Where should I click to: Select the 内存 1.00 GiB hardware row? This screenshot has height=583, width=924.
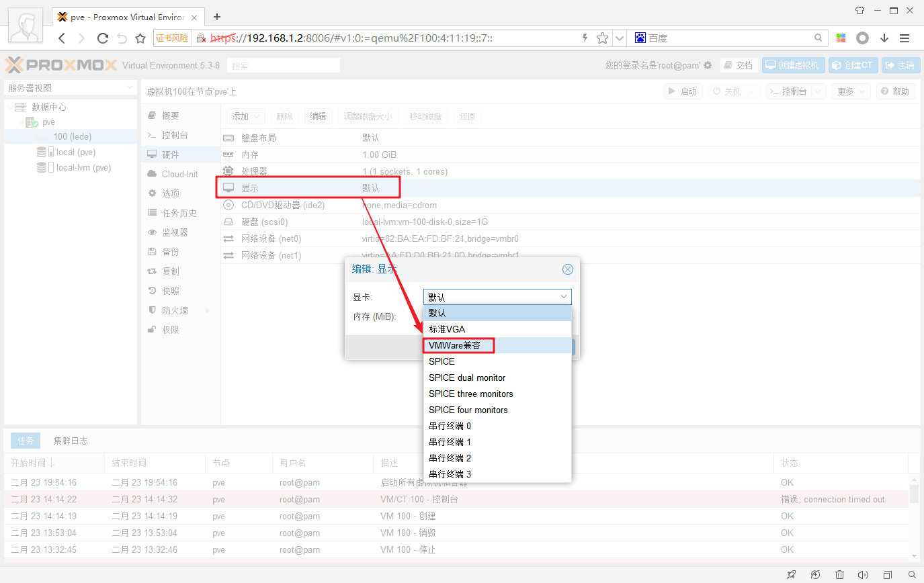[570, 154]
